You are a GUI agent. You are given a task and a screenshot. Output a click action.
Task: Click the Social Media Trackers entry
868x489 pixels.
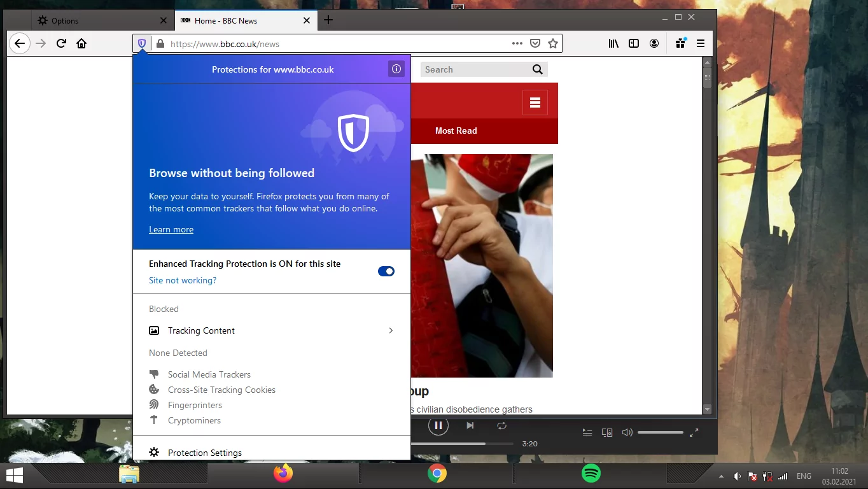click(x=209, y=374)
